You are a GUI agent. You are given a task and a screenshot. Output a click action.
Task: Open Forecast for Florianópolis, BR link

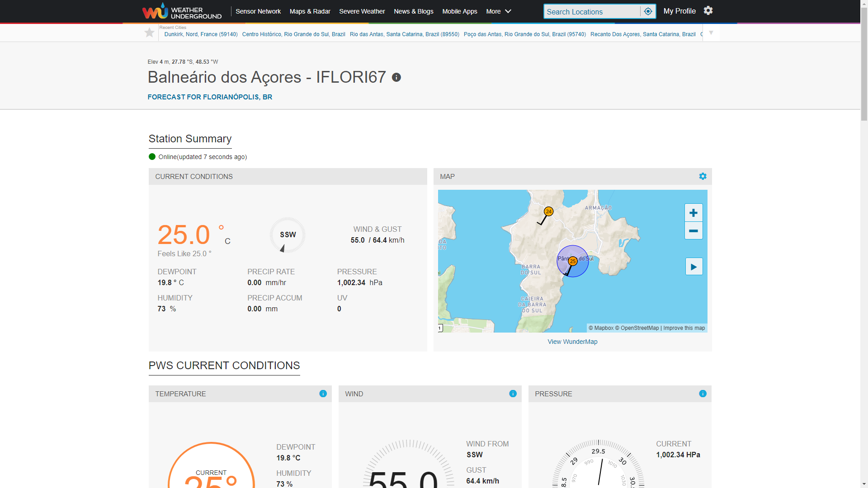tap(210, 97)
